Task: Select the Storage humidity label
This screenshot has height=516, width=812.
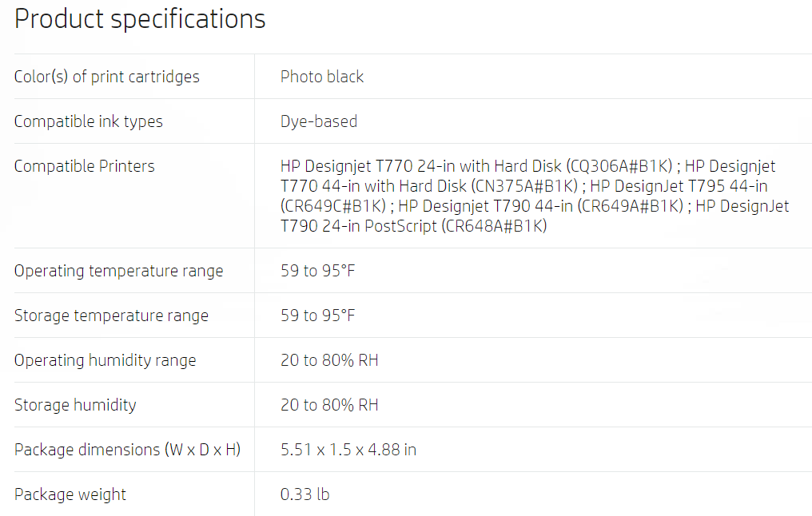Action: [x=75, y=405]
